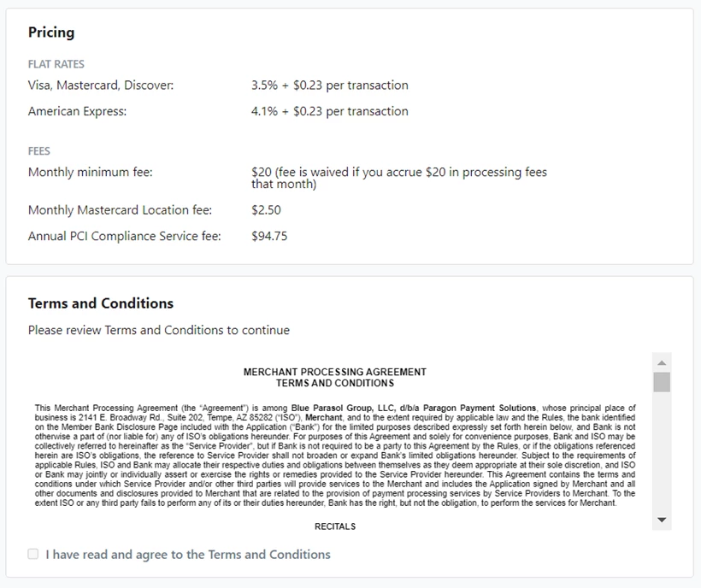This screenshot has width=701, height=588.
Task: Select the Annual PCI Compliance Service fee
Action: pos(123,236)
